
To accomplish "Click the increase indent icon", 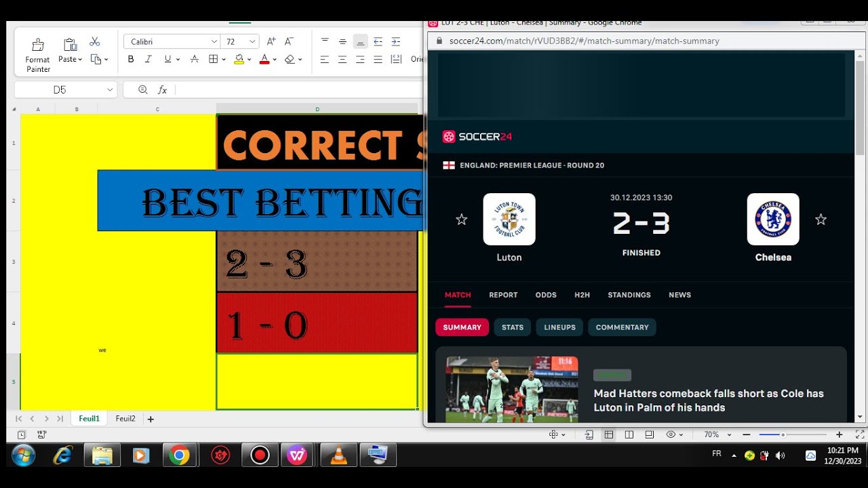I will point(396,42).
